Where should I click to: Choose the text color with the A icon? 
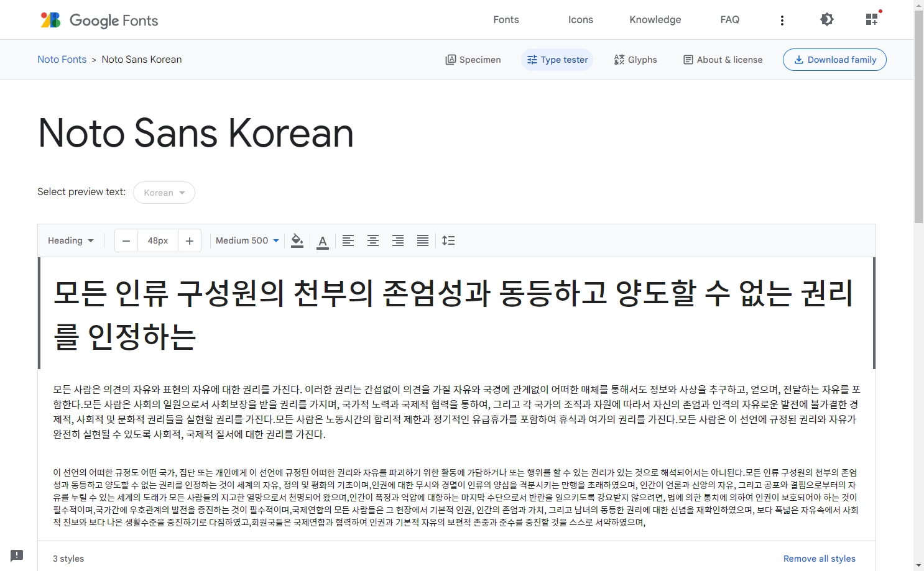(x=323, y=241)
